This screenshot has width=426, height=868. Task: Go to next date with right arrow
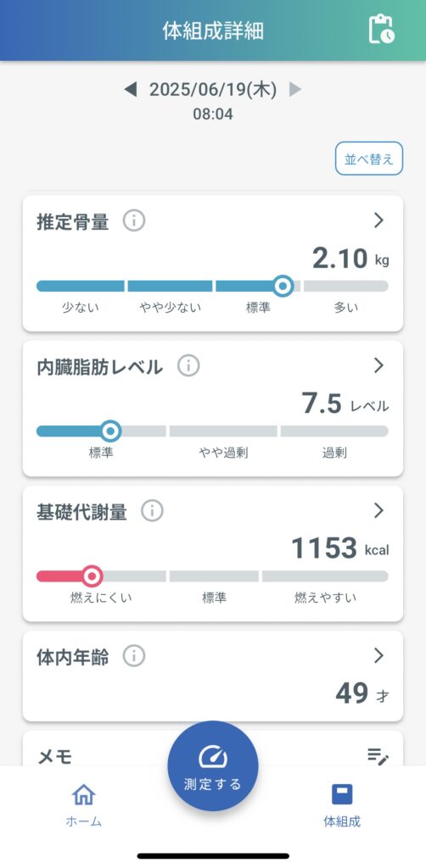[295, 89]
